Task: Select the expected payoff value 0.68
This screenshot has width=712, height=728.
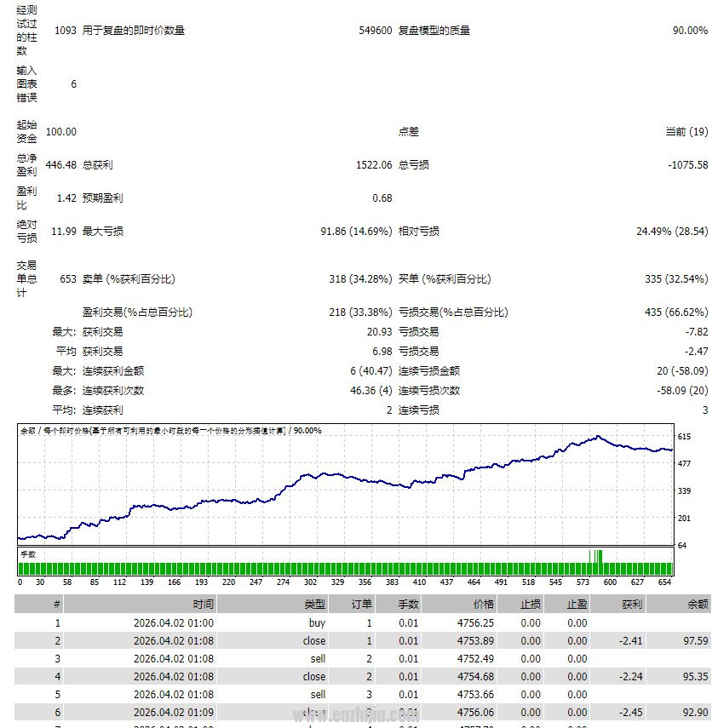Action: [382, 198]
